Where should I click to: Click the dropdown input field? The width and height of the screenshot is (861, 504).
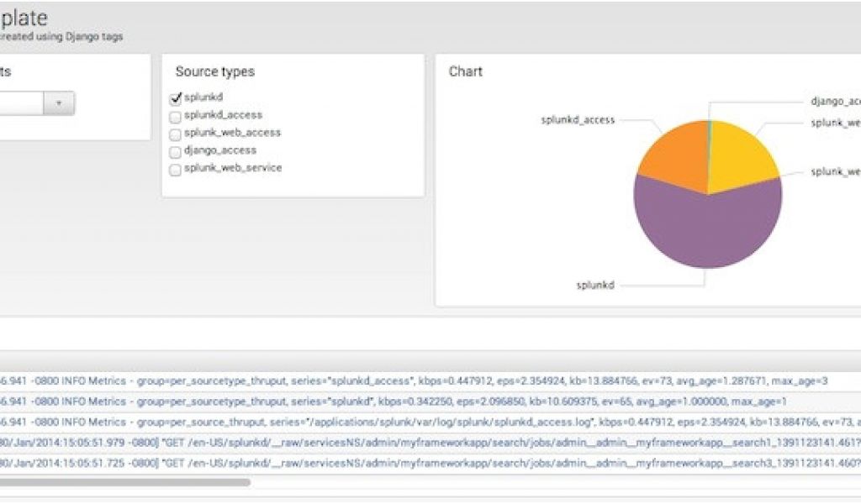pyautogui.click(x=21, y=103)
